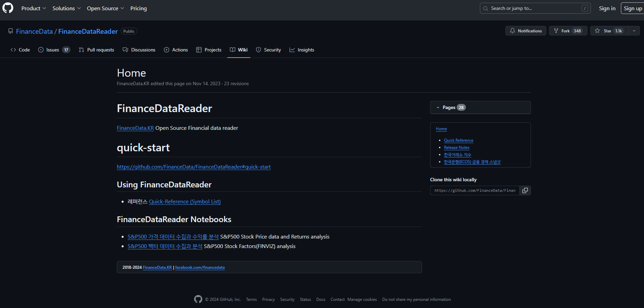The width and height of the screenshot is (644, 308).
Task: Open S&P500 factor data notebook link
Action: click(165, 246)
